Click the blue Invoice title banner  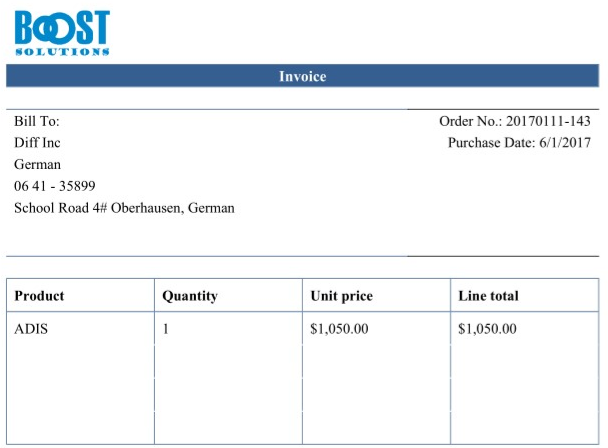(x=302, y=76)
